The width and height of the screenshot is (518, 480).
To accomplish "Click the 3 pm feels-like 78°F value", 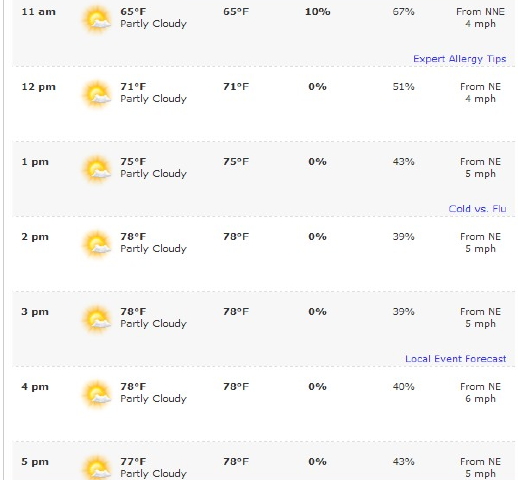I will (236, 312).
